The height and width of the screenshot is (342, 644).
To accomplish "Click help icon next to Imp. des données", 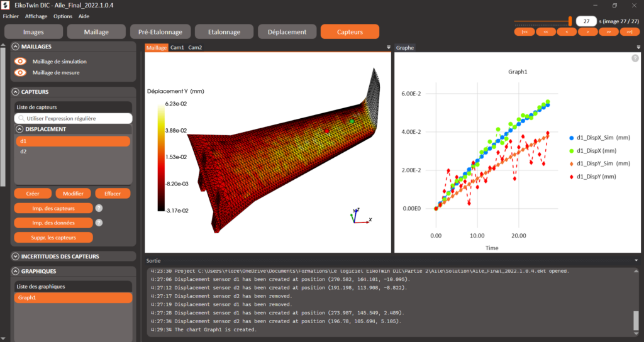I will [x=99, y=223].
